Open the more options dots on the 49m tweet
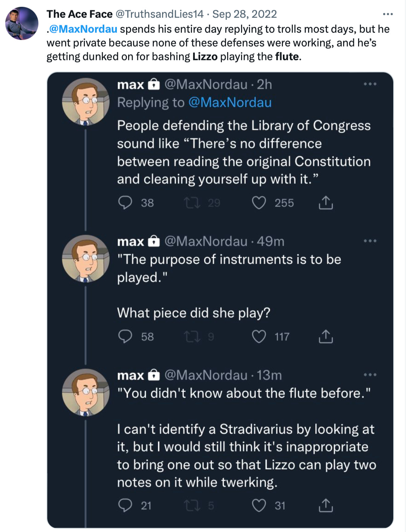Viewport: 409px width, 532px height. coord(370,241)
